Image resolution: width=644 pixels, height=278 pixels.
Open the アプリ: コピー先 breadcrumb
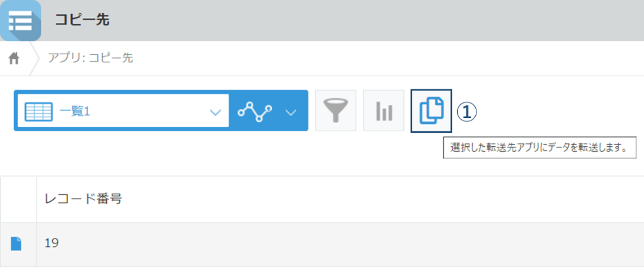91,58
